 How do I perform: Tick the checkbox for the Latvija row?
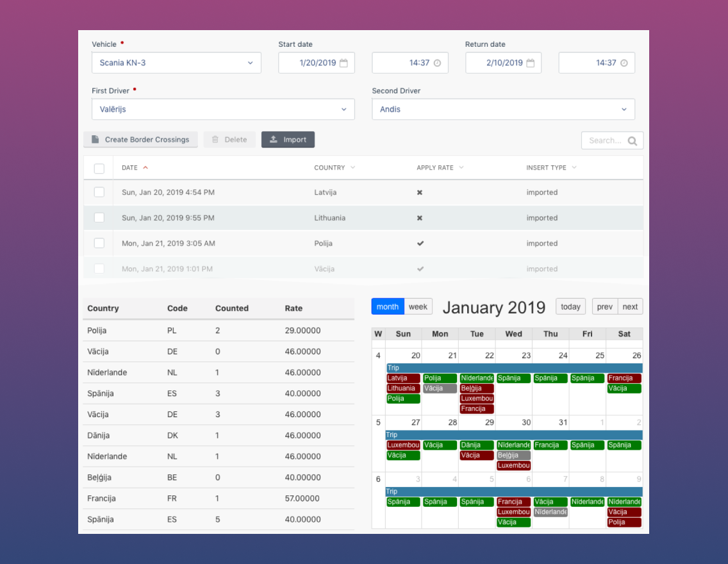tap(99, 192)
